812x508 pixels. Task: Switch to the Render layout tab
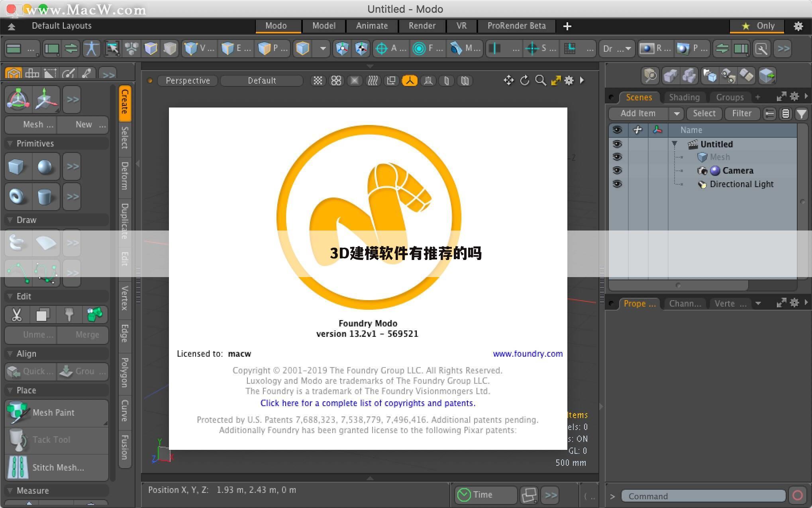422,26
